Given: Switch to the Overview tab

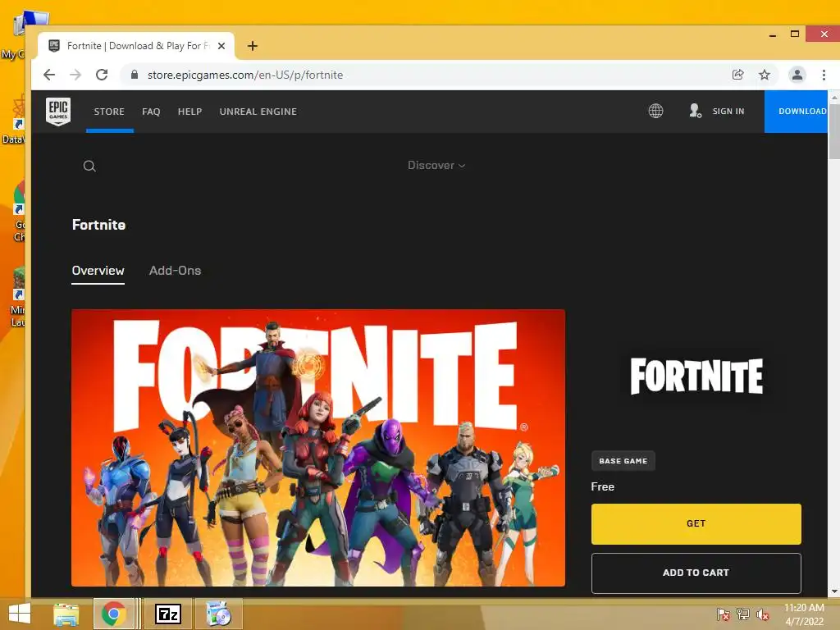Looking at the screenshot, I should (98, 271).
